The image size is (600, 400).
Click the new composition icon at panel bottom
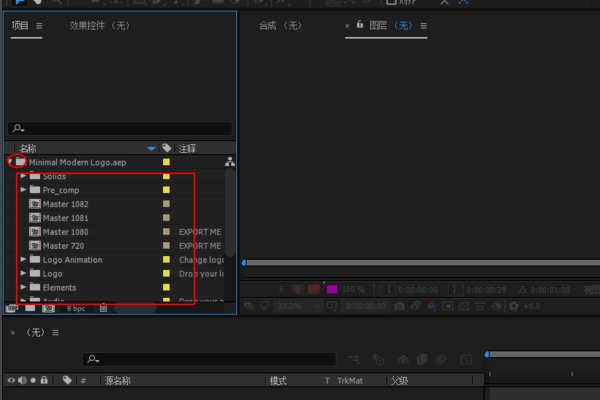(x=47, y=308)
